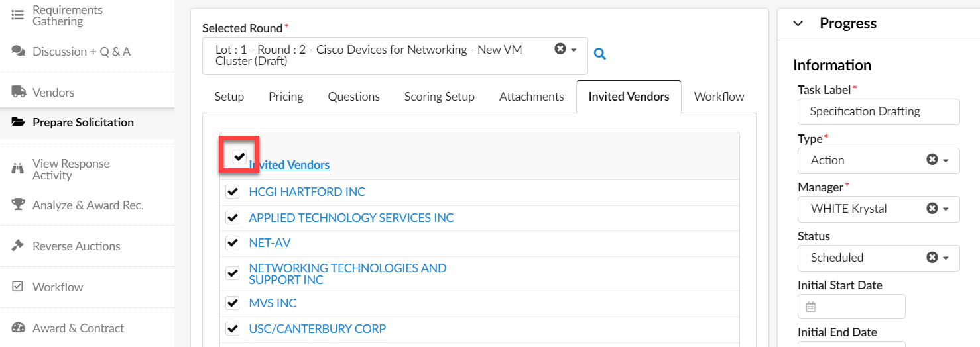Viewport: 980px width, 347px height.
Task: Open MVS INC vendor link
Action: [273, 303]
